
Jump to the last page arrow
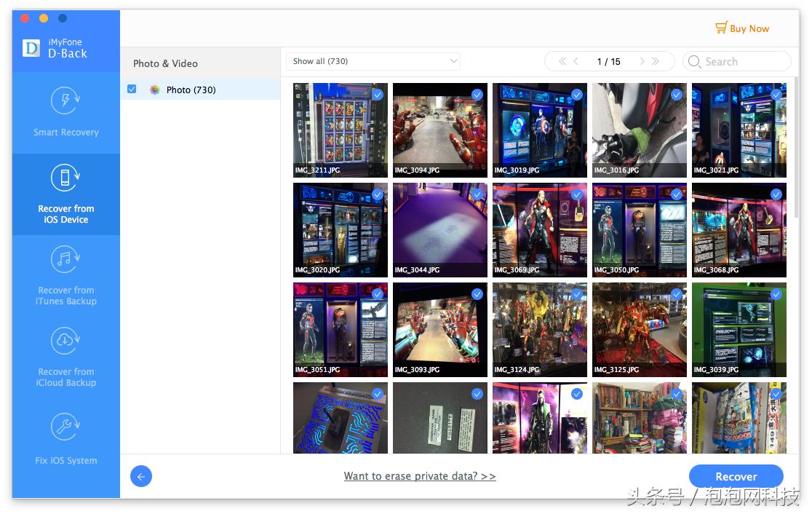click(656, 62)
